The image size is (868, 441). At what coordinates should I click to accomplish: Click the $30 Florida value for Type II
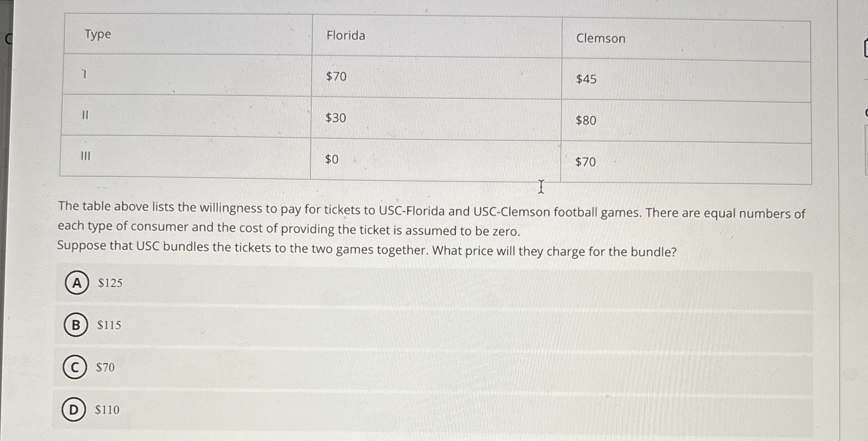[336, 119]
